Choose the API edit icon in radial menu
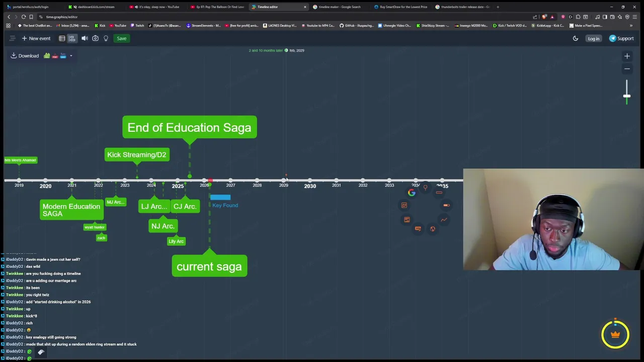Viewport: 644px width, 362px height. tap(418, 229)
